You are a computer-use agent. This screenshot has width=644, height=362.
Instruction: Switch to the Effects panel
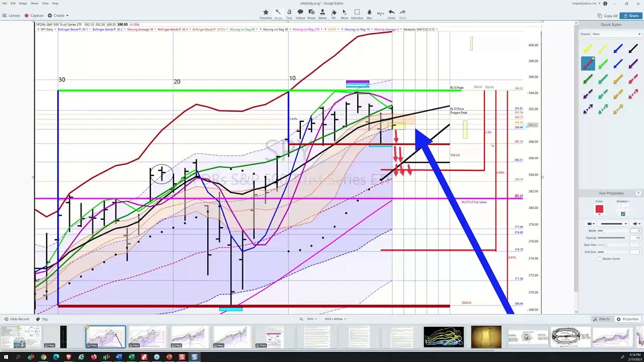coord(601,319)
